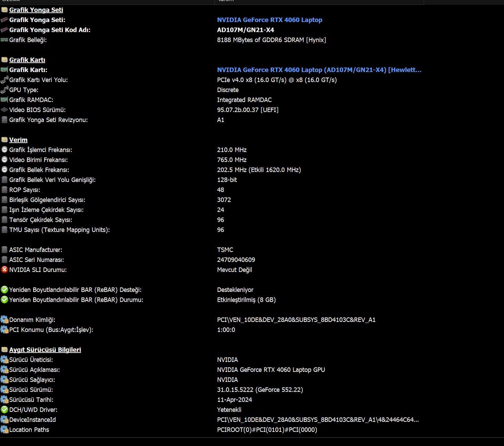The image size is (504, 446).
Task: Select the chip icon next to ASIC Manufacturer
Action: coord(4,250)
